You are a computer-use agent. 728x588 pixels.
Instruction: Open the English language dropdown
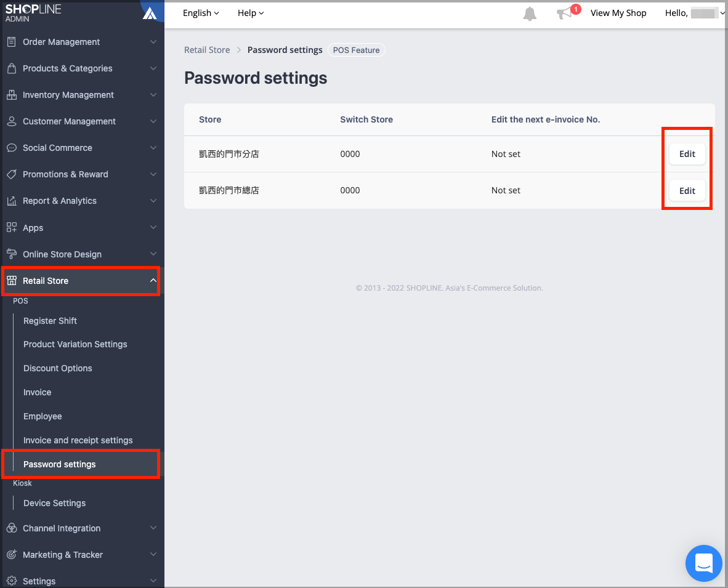(201, 13)
